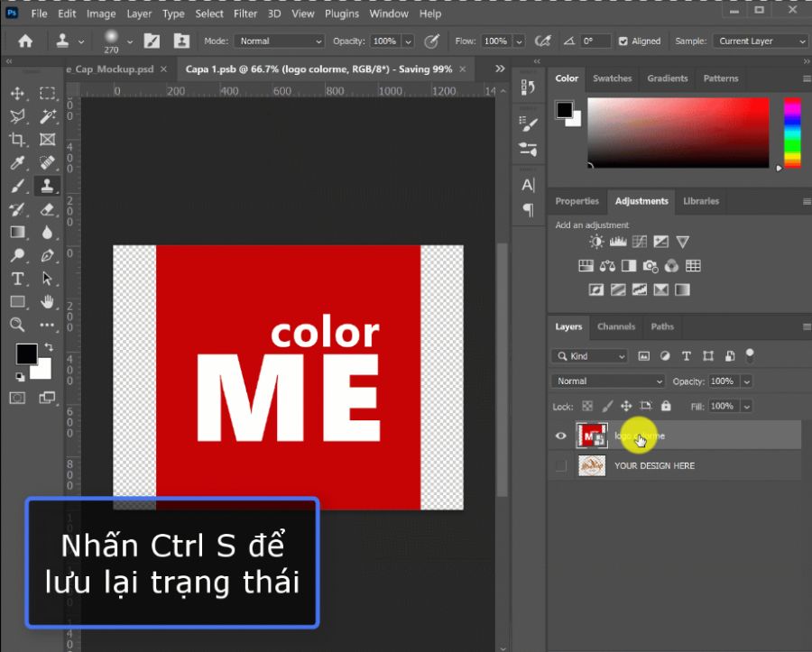812x652 pixels.
Task: Select the Rectangular Marquee tool
Action: tap(47, 93)
